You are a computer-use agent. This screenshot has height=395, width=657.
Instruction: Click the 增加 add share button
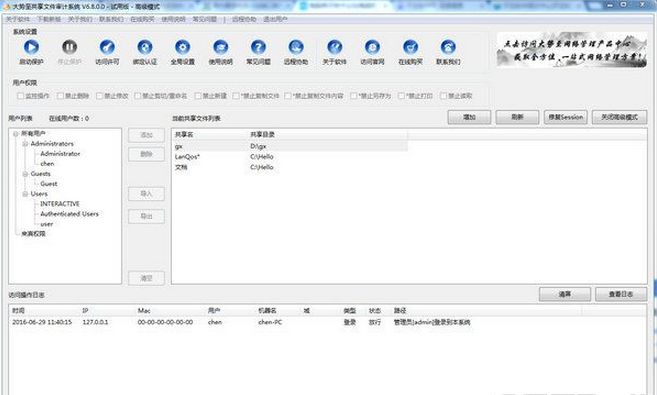tap(469, 117)
